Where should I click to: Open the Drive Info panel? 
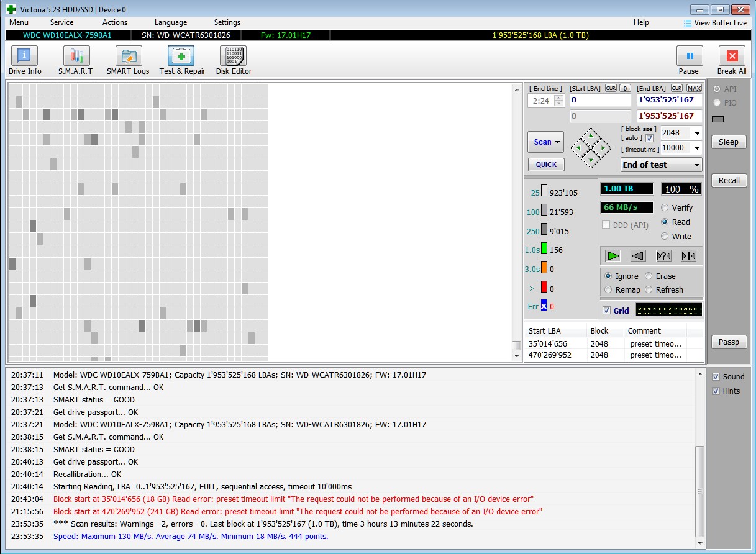[25, 60]
